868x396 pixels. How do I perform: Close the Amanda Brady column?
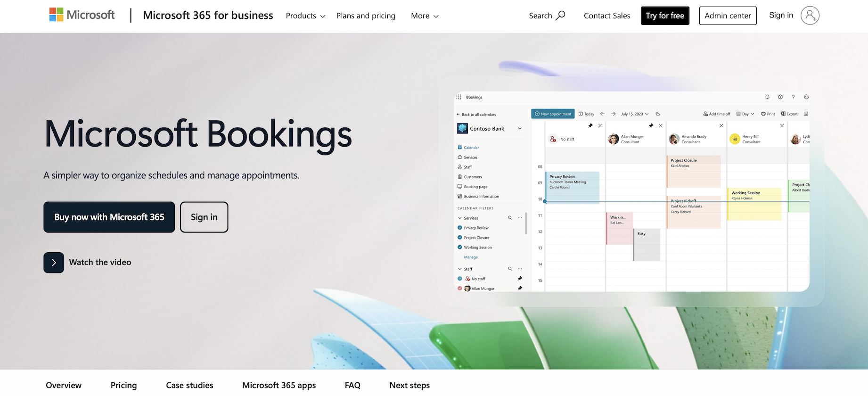(721, 126)
